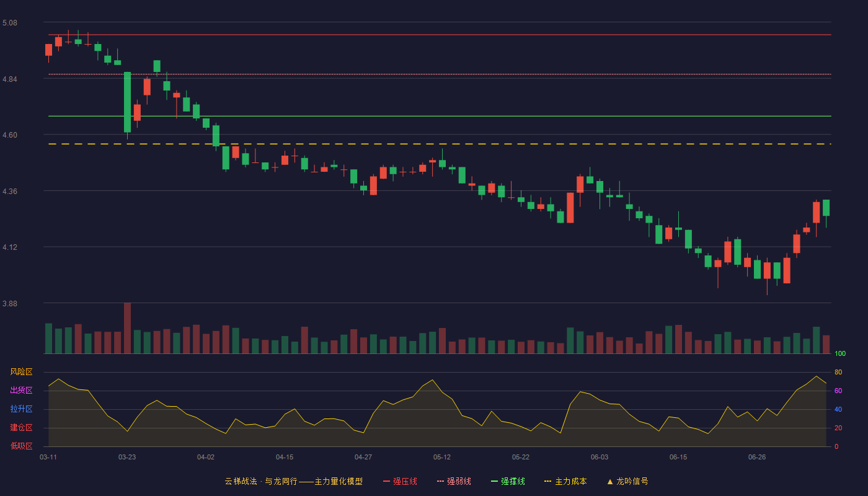Toggle the 强压线 legend item
Screen dimensions: 868x496
click(400, 481)
